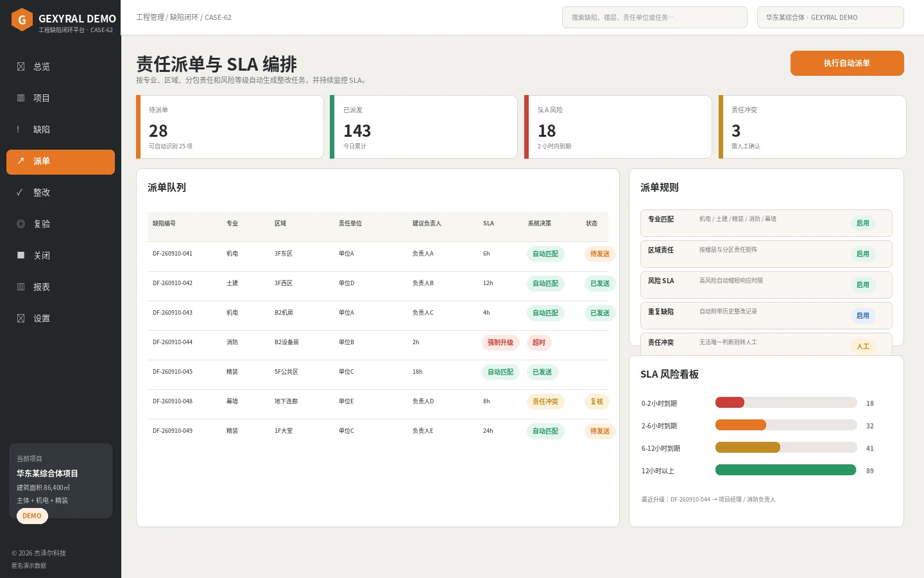Select the 整改 checkmark icon in sidebar

tap(20, 192)
